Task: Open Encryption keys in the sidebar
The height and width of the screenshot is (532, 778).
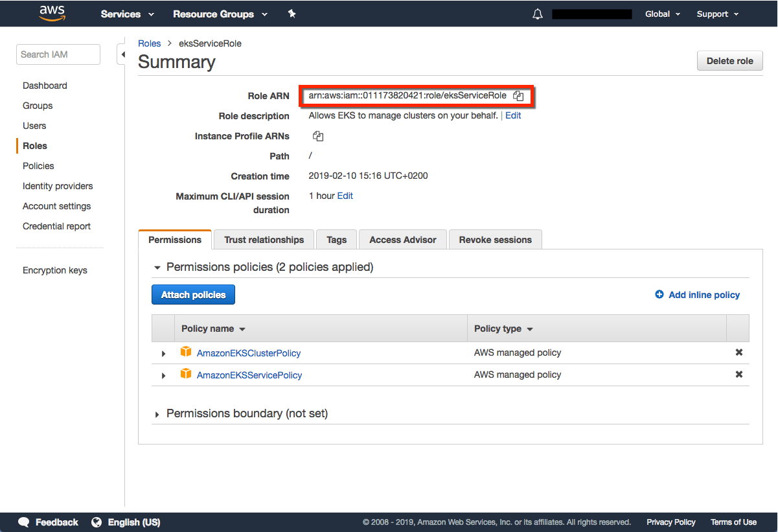Action: coord(55,270)
